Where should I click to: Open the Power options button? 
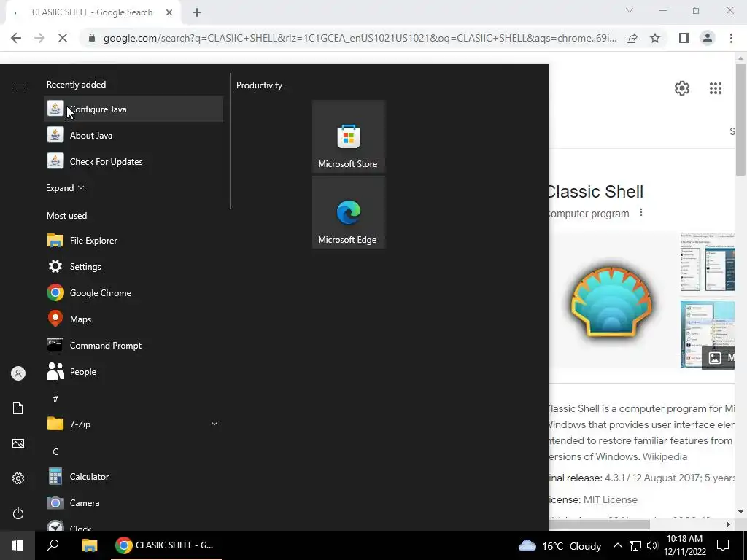18,513
